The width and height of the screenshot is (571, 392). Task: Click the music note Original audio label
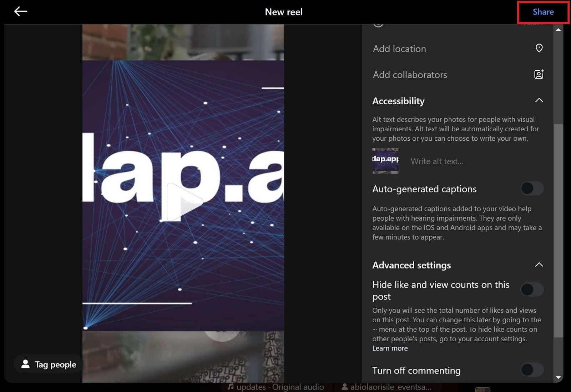pyautogui.click(x=276, y=387)
